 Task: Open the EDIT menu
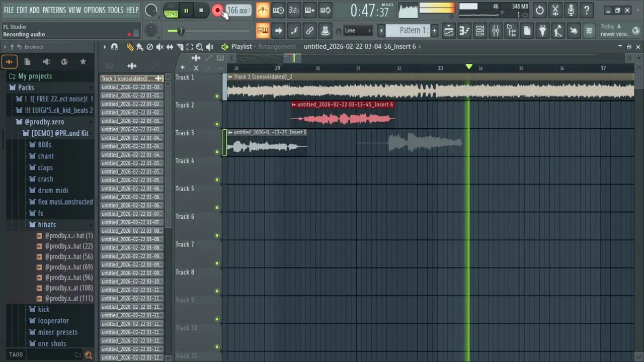pyautogui.click(x=22, y=10)
